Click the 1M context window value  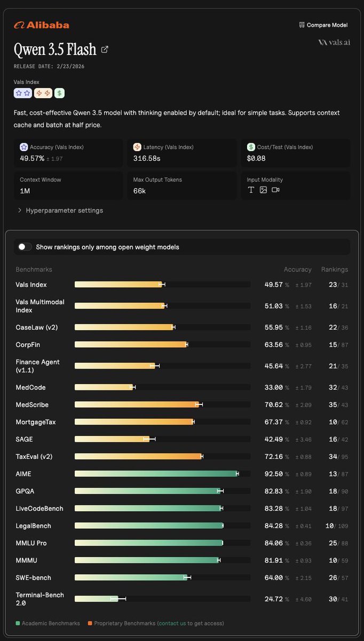(x=25, y=191)
